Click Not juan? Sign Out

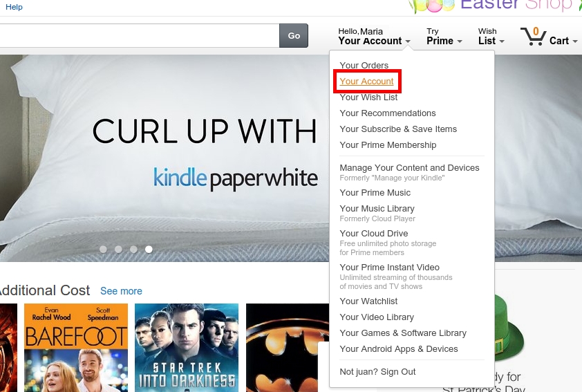coord(377,371)
